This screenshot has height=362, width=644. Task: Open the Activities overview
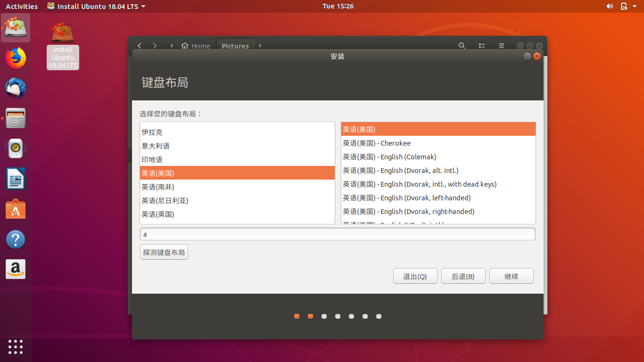(22, 6)
